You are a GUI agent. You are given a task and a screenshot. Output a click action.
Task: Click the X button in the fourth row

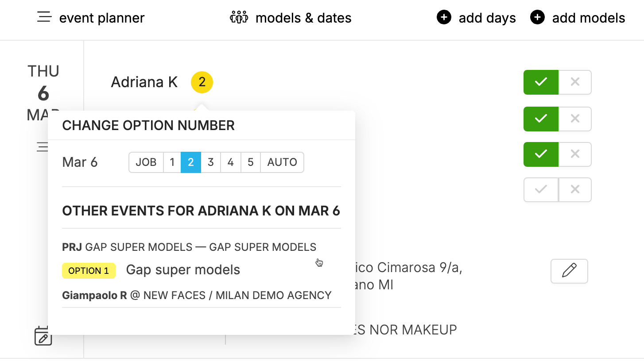[575, 190]
